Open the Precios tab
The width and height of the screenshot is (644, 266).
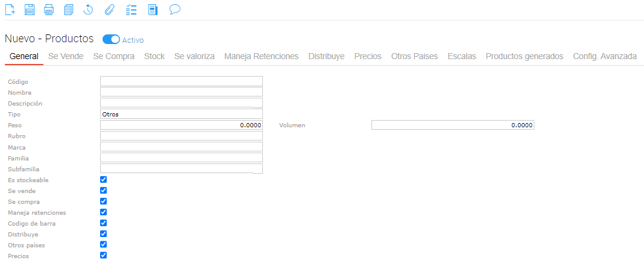368,56
